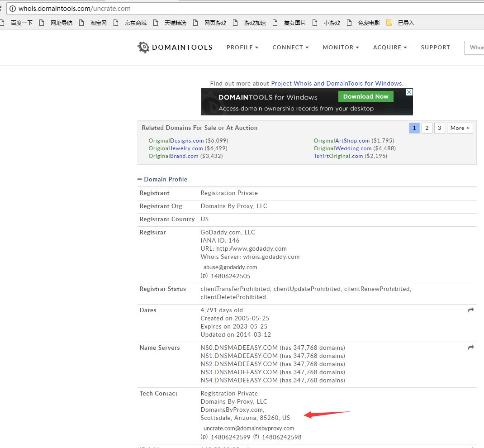484x448 pixels.
Task: Click the DomainTools gear logo
Action: pyautogui.click(x=143, y=48)
